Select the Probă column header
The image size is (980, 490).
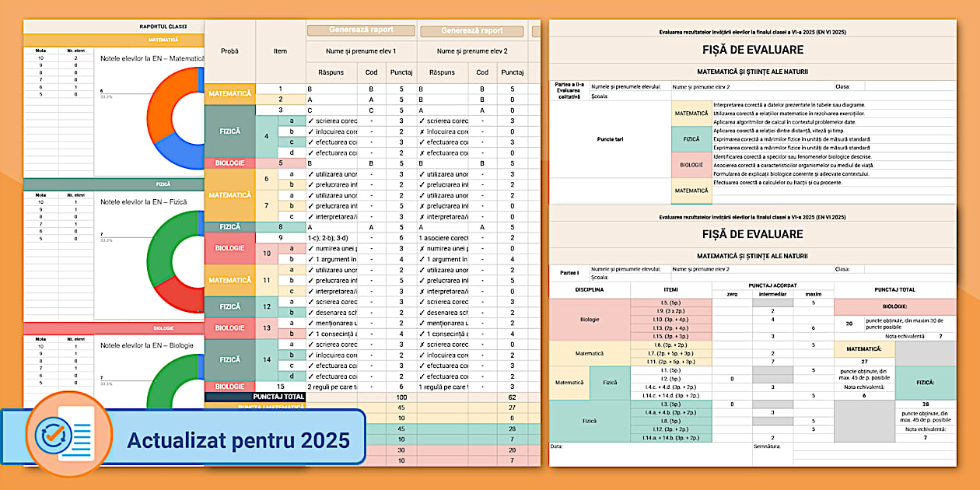[229, 51]
